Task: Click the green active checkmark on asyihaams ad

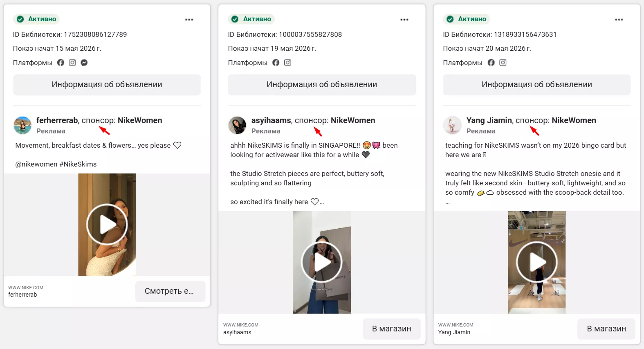Action: coord(235,19)
